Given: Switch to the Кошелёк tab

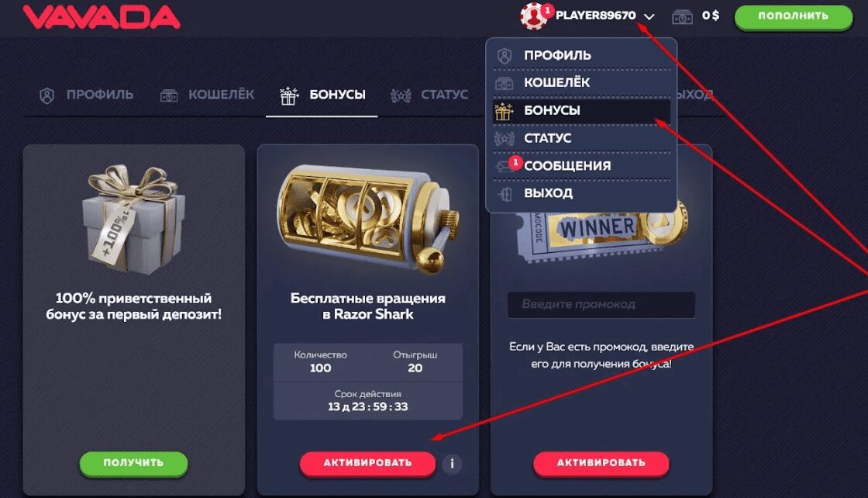Looking at the screenshot, I should pyautogui.click(x=207, y=95).
